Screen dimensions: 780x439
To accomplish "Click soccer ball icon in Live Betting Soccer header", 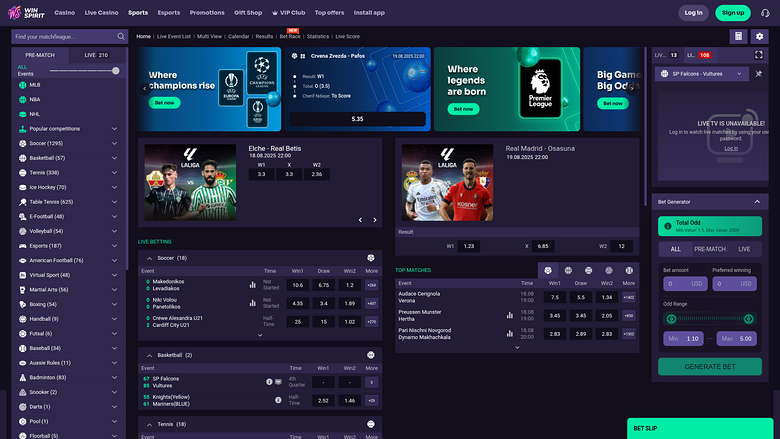I will (x=371, y=258).
